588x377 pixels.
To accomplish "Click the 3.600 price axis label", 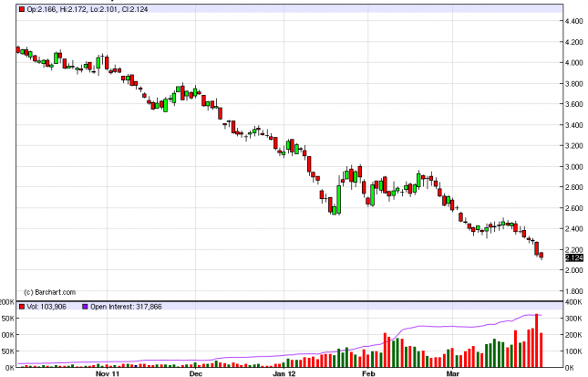I will pos(573,104).
